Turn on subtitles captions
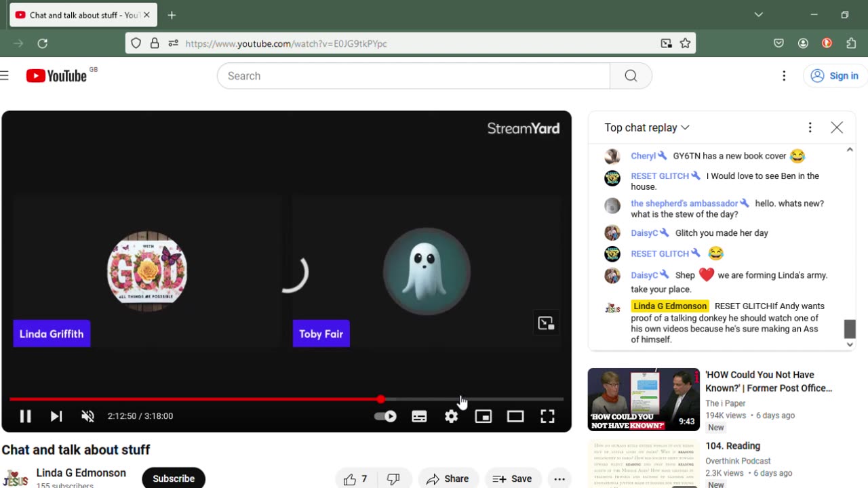This screenshot has height=488, width=868. pyautogui.click(x=419, y=416)
